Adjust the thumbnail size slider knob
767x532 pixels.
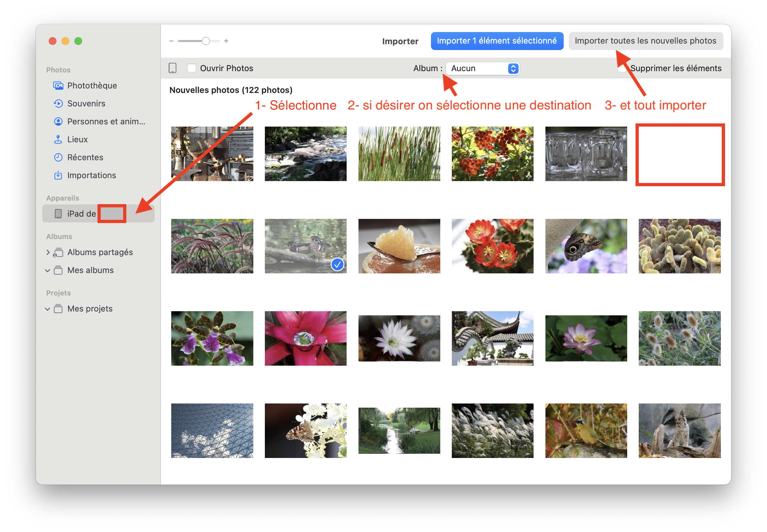pos(206,41)
